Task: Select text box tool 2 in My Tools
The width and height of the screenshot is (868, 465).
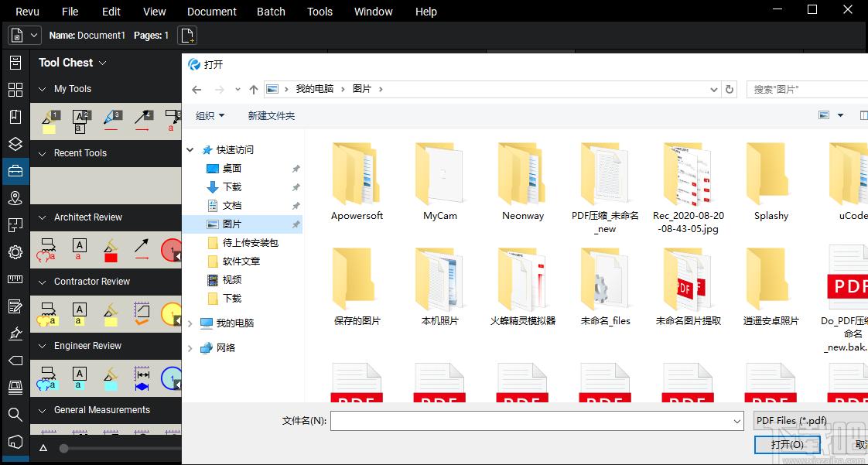Action: click(80, 122)
